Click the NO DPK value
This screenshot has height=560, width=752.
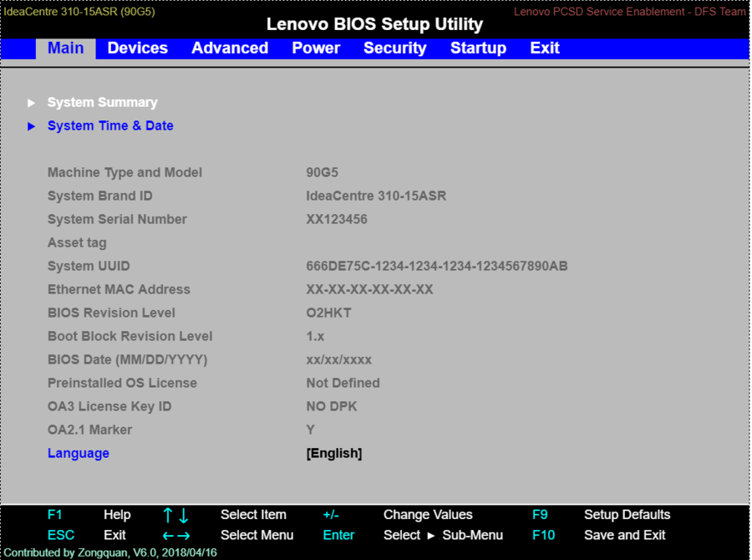pos(332,406)
